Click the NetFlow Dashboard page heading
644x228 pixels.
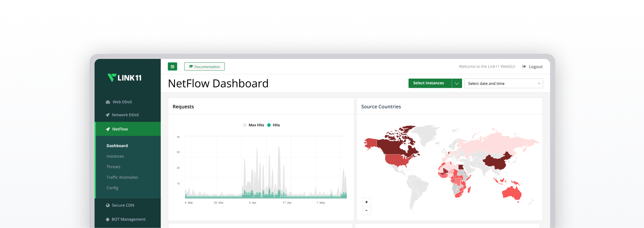[x=218, y=83]
